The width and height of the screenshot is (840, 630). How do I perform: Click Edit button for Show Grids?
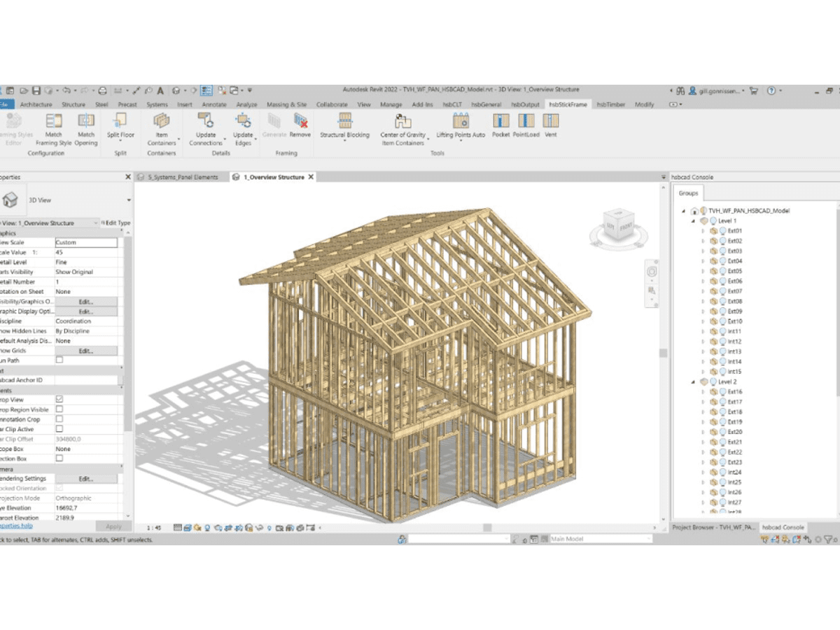coord(86,351)
